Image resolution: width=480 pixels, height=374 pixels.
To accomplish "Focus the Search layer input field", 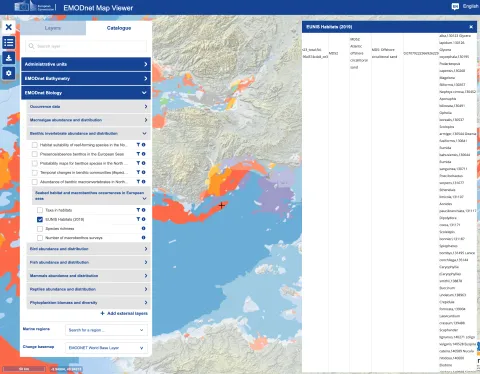I will coord(86,46).
